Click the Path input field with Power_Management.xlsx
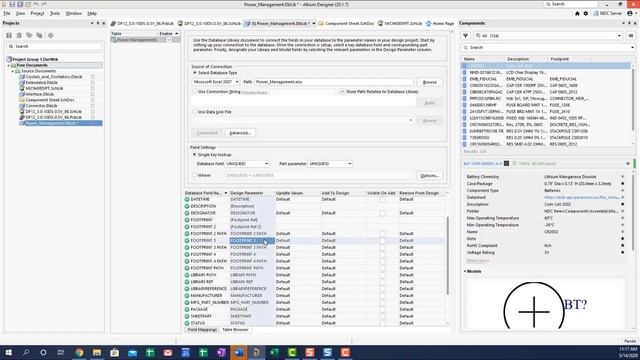 [333, 82]
